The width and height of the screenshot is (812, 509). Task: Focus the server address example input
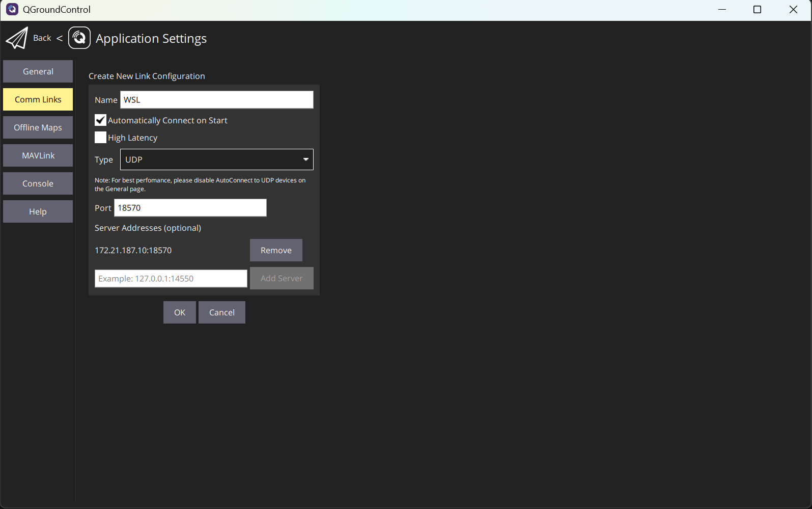(x=171, y=279)
